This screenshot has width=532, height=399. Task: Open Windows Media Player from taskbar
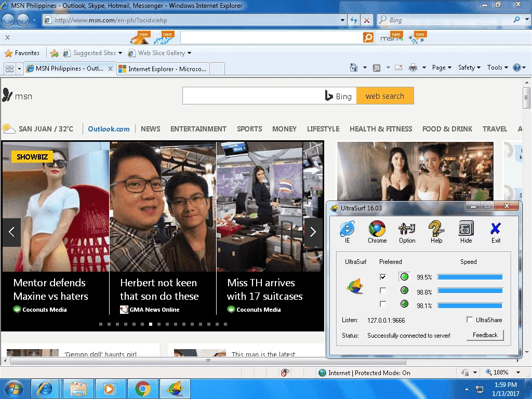pyautogui.click(x=110, y=389)
